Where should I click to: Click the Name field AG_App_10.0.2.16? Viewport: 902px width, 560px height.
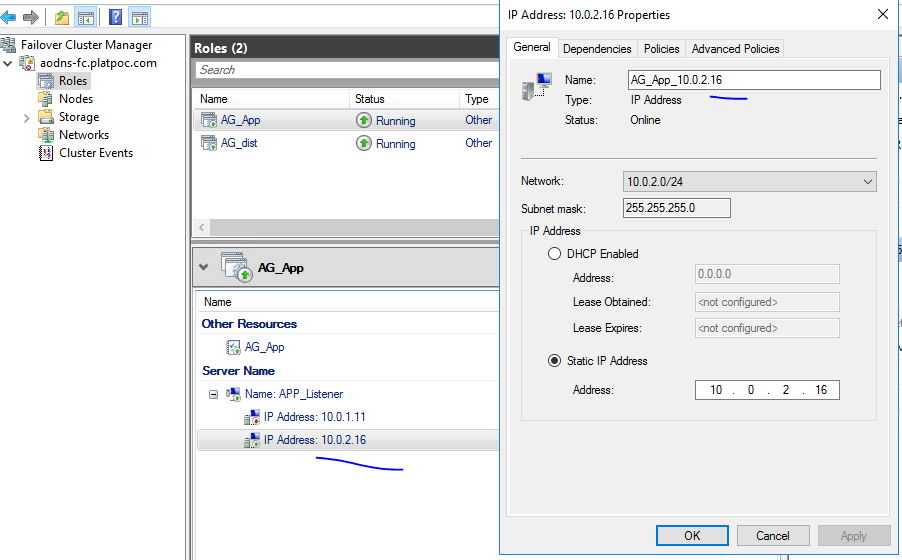tap(754, 80)
